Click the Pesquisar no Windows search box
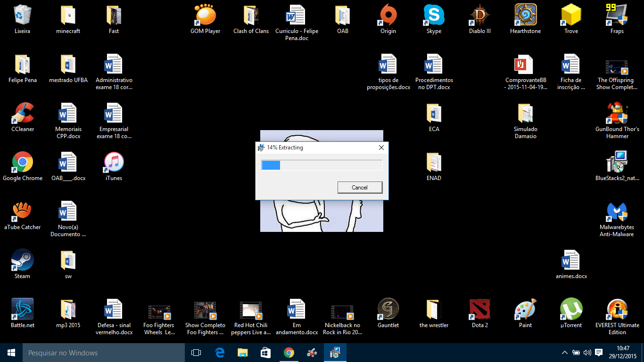 coord(104,353)
